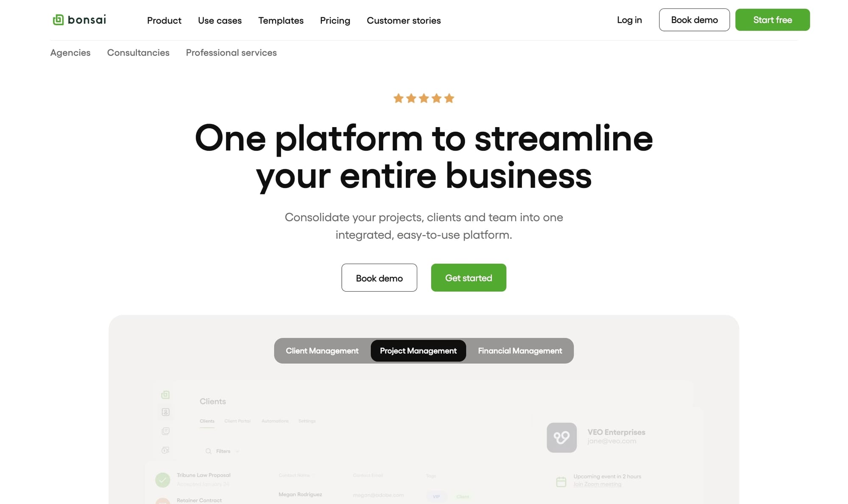
Task: Click the Log in link
Action: tap(630, 20)
